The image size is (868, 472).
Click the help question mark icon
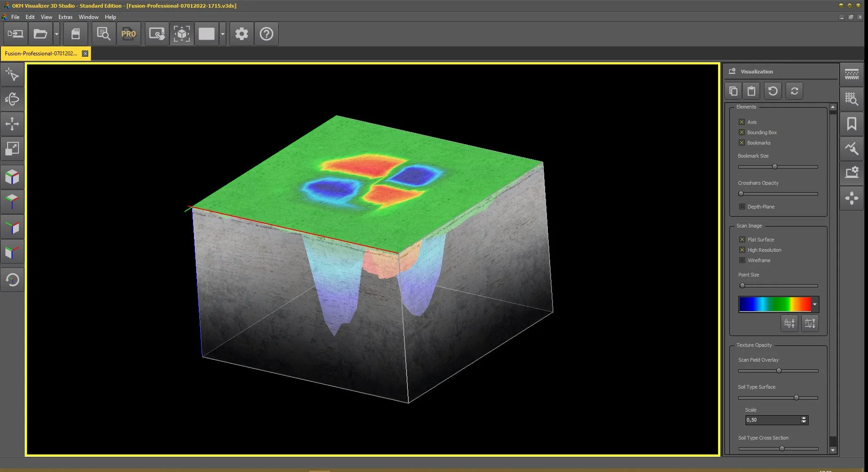[267, 34]
